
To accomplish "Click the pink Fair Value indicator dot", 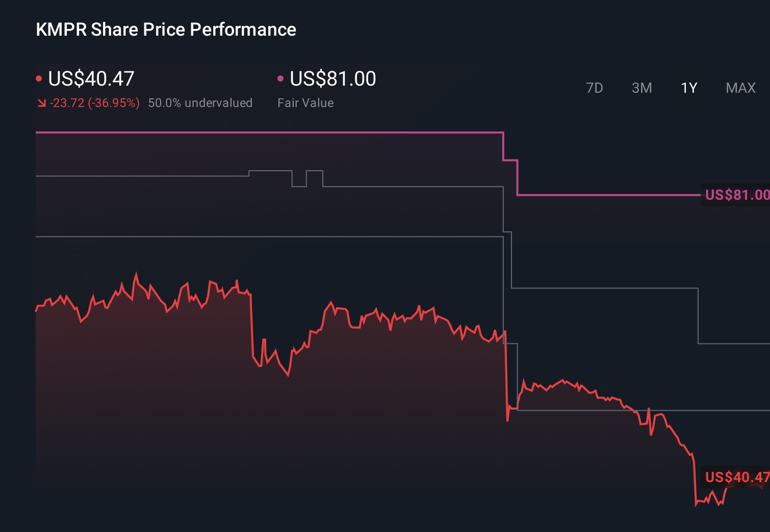I will (280, 78).
